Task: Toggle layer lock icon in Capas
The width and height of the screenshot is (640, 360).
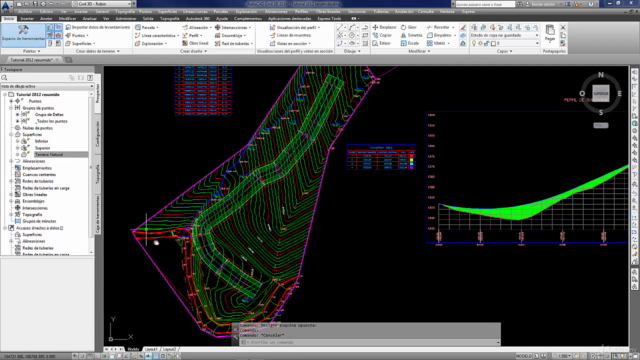Action: tap(487, 43)
